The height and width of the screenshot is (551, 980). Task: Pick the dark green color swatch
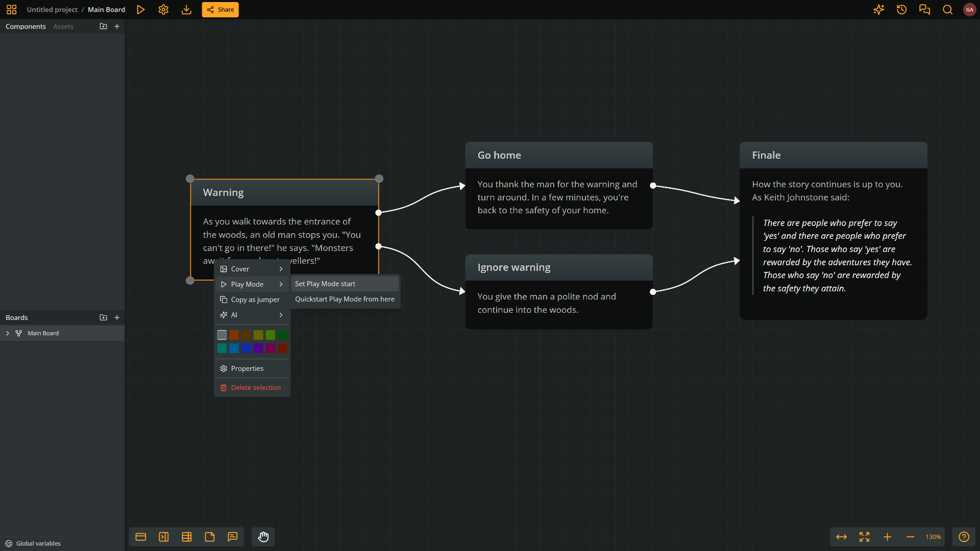pyautogui.click(x=282, y=335)
